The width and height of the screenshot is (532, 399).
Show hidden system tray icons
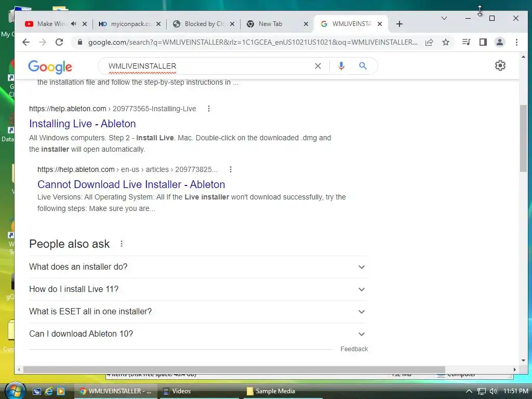[x=469, y=391]
